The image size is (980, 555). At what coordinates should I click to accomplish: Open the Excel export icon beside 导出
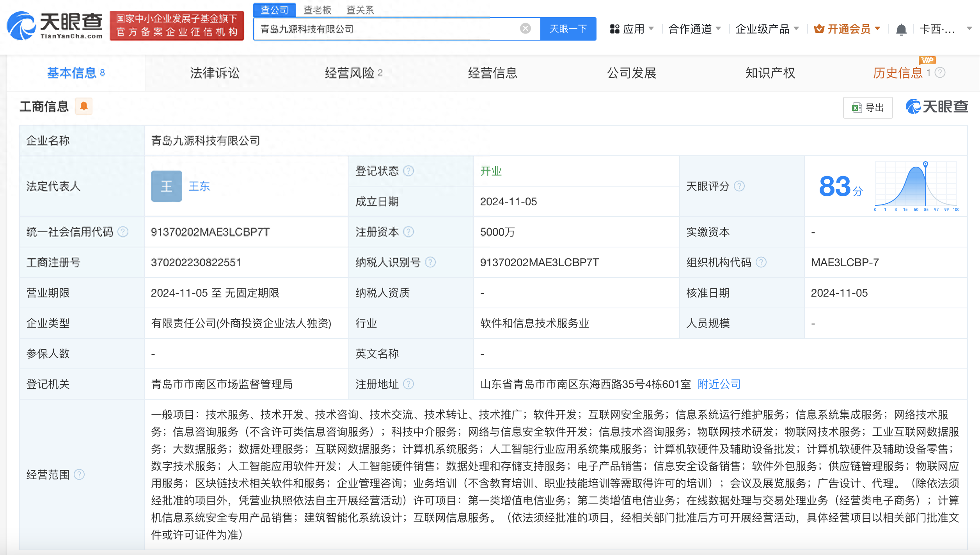(857, 108)
